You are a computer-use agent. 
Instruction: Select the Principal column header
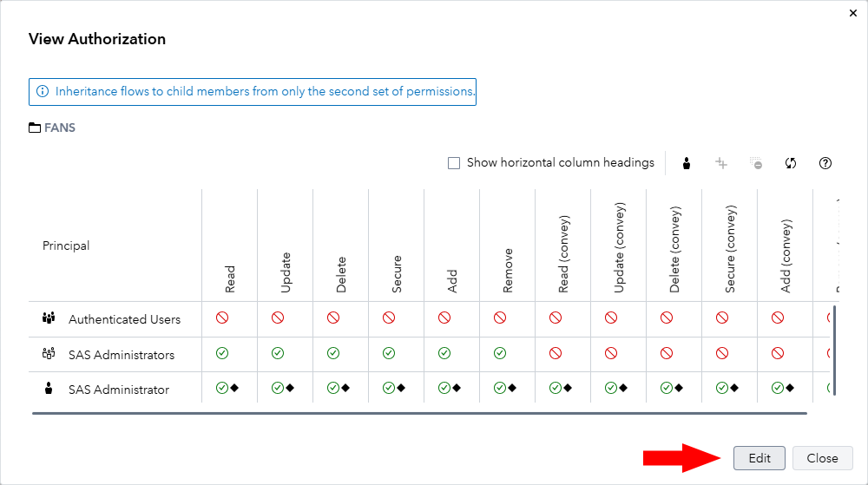(x=66, y=246)
